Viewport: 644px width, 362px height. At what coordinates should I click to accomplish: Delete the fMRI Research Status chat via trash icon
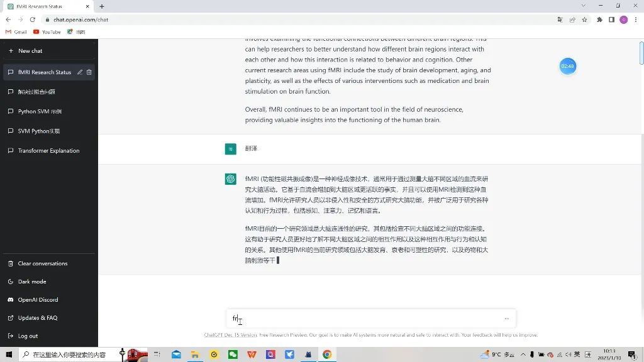point(90,72)
